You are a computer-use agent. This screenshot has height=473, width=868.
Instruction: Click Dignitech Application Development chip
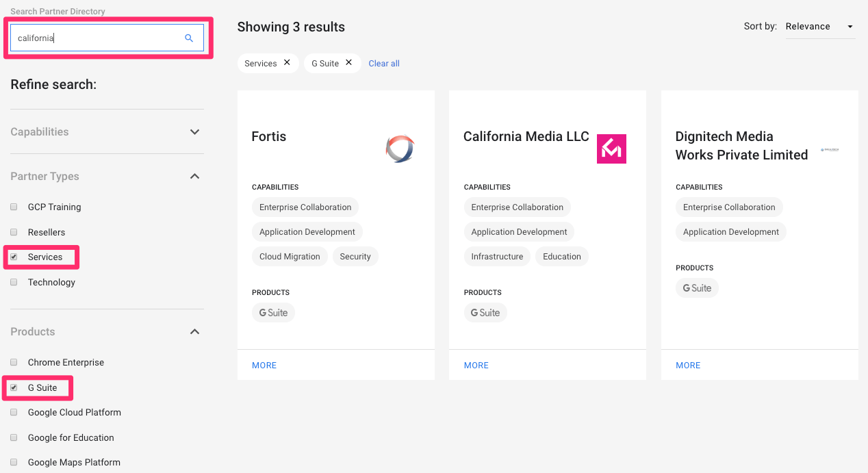point(731,232)
